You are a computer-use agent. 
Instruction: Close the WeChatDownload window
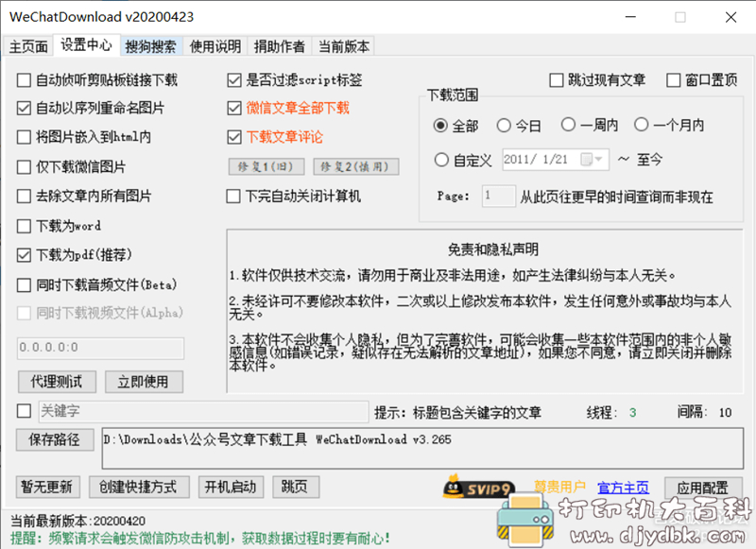[730, 17]
